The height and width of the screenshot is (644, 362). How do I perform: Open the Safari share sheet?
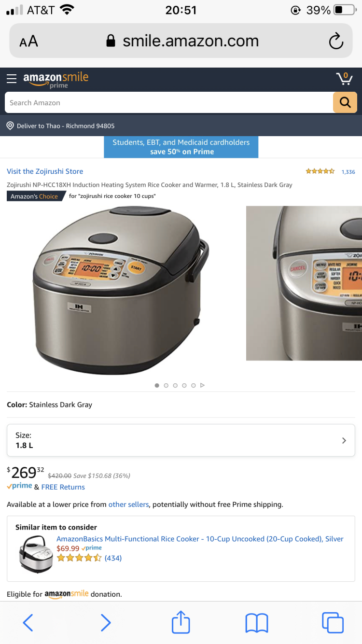pyautogui.click(x=181, y=622)
